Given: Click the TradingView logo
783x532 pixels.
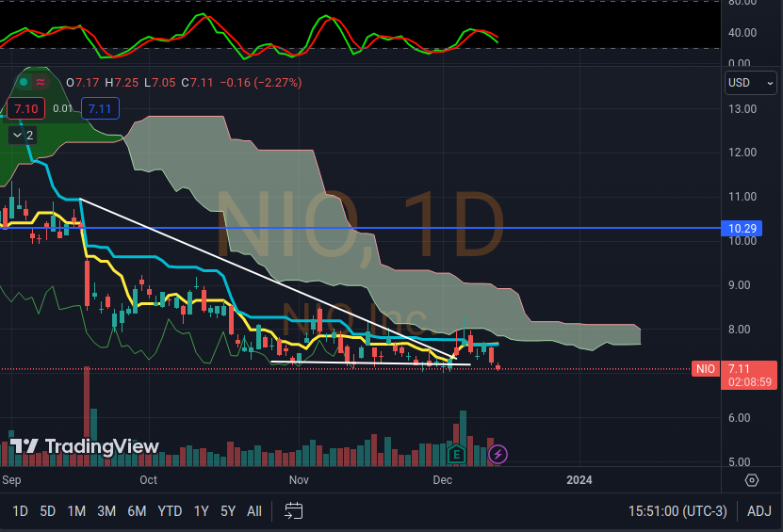Looking at the screenshot, I should (x=84, y=446).
